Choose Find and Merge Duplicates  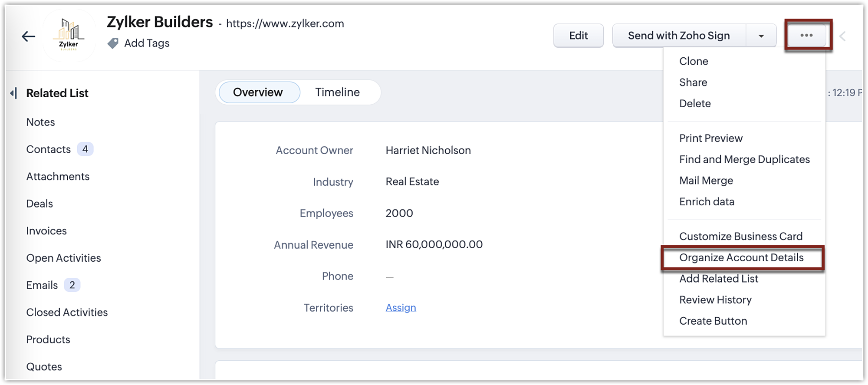tap(744, 160)
